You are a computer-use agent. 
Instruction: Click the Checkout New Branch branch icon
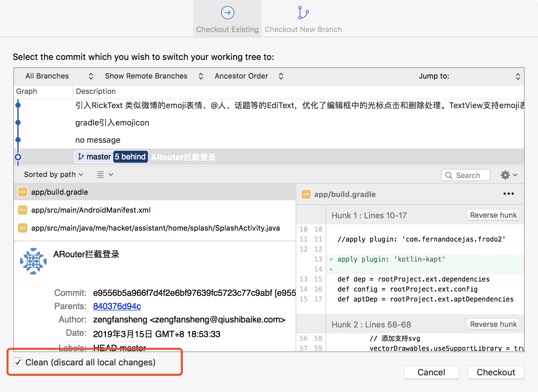point(303,13)
